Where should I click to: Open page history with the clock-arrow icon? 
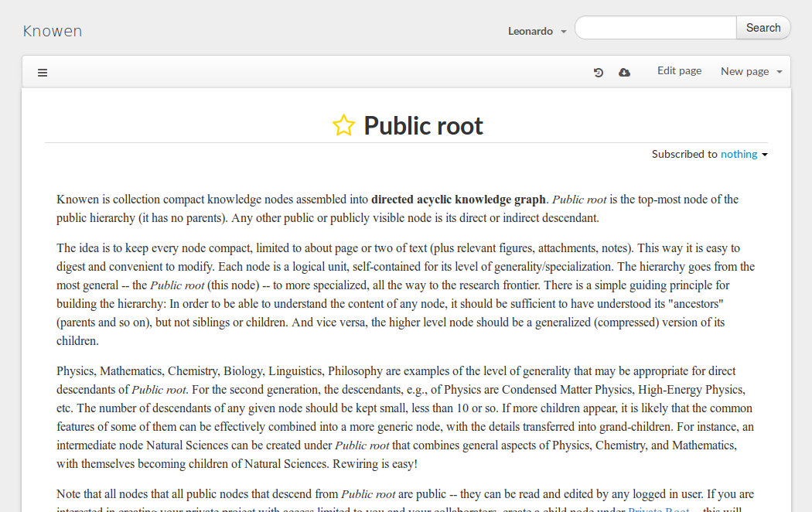(x=599, y=73)
